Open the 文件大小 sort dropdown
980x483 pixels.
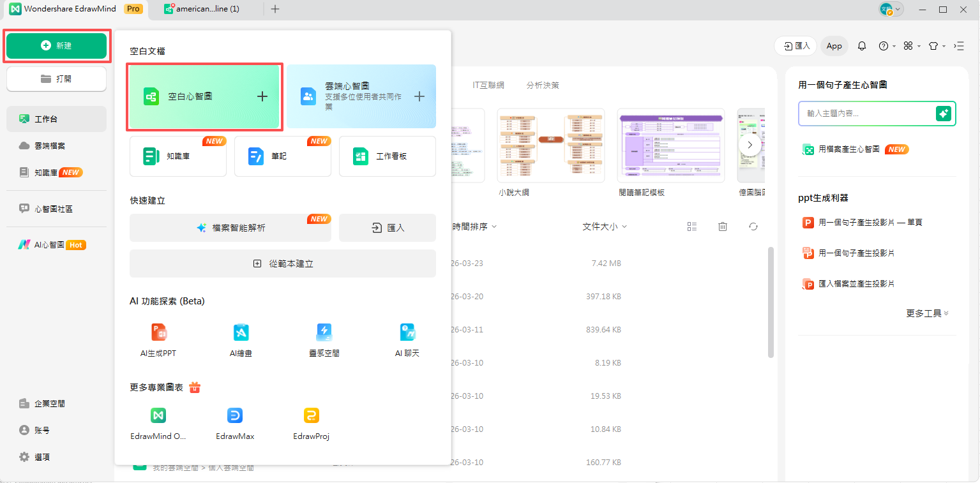tap(603, 226)
